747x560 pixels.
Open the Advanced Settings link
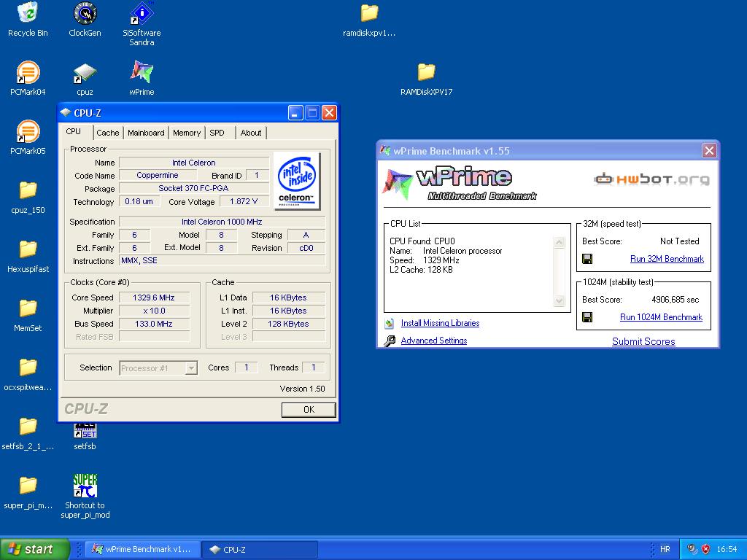434,341
